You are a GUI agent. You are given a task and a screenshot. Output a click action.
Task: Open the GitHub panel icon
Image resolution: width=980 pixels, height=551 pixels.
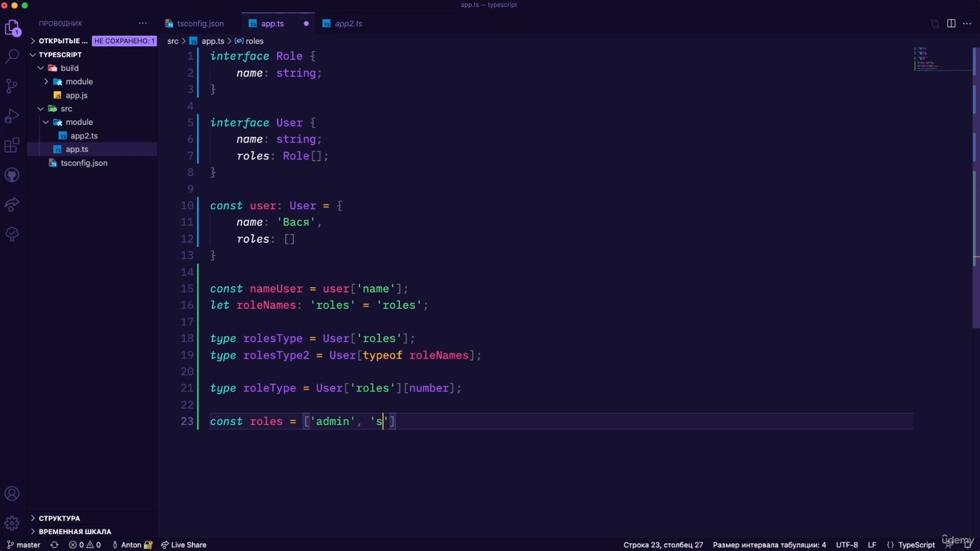12,175
